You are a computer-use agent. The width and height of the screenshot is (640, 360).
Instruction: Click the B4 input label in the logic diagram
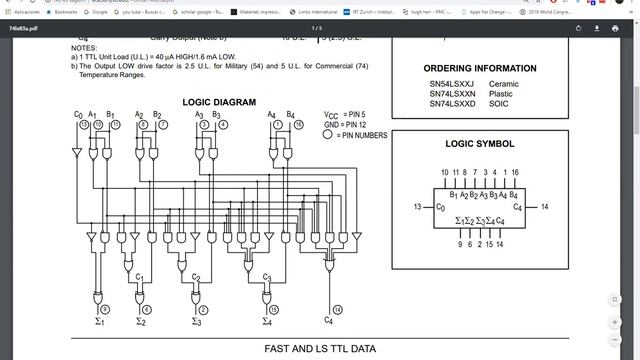[290, 115]
